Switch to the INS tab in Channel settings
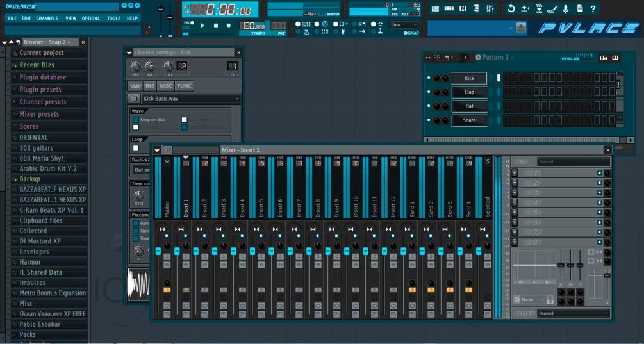 click(x=149, y=86)
